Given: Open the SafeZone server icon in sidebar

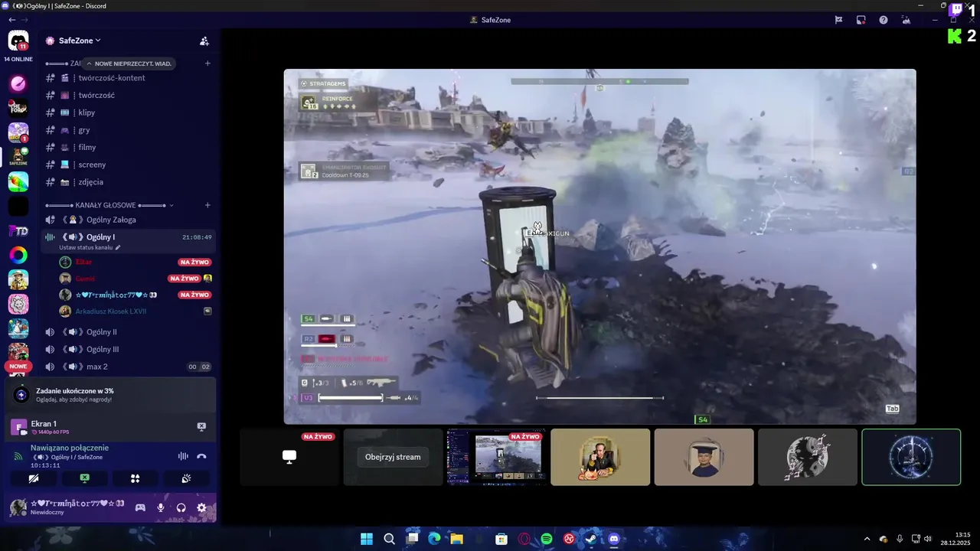Looking at the screenshot, I should pyautogui.click(x=18, y=156).
